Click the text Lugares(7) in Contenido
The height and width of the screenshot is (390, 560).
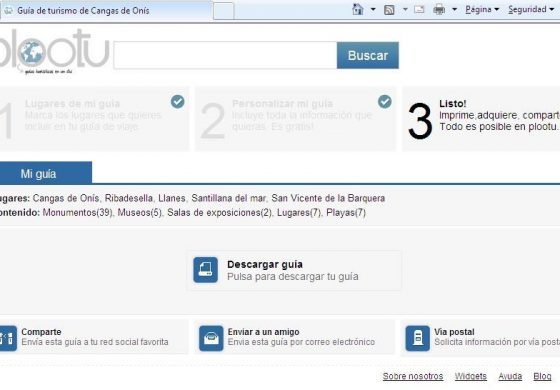pos(299,212)
